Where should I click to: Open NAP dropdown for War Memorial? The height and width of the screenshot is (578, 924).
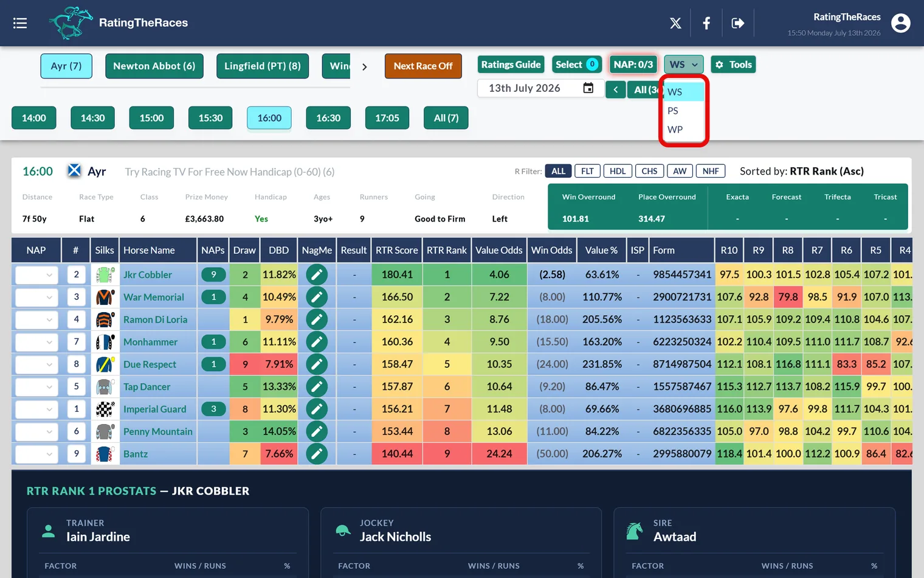[36, 298]
